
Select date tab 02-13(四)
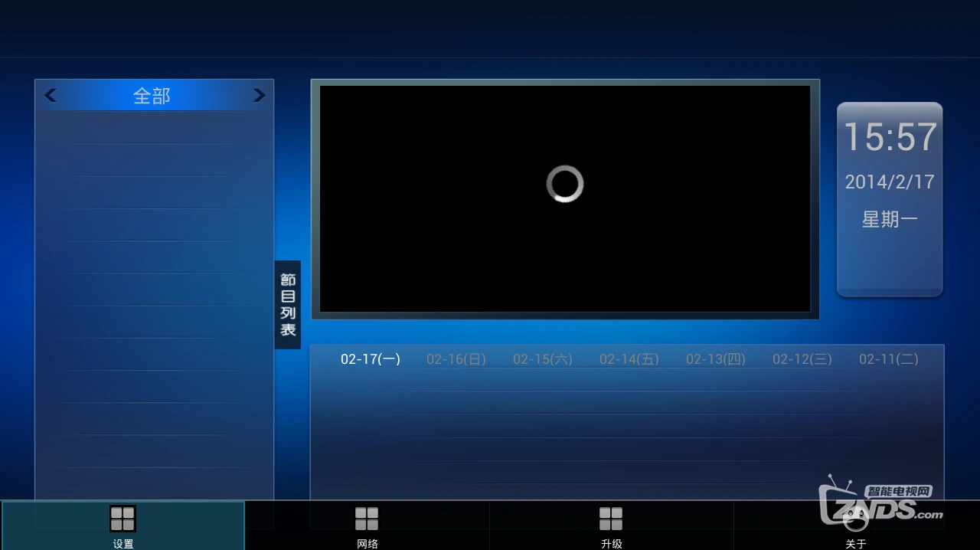pyautogui.click(x=716, y=359)
